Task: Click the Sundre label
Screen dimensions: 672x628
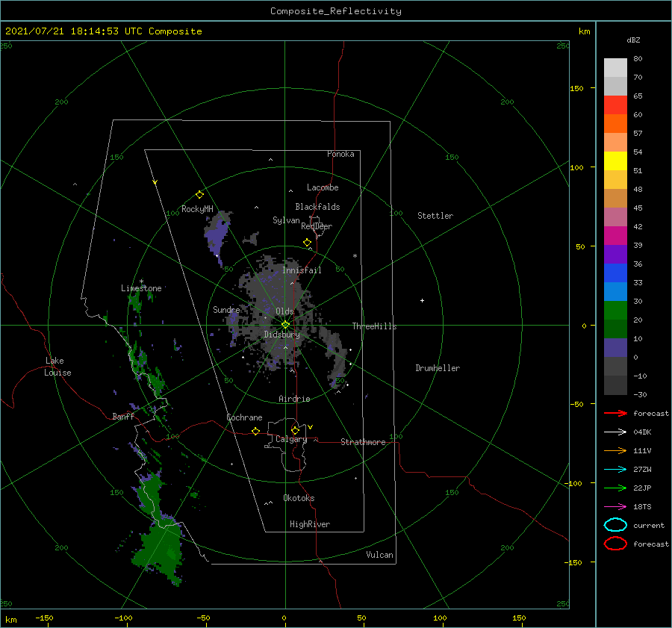Action: click(226, 309)
